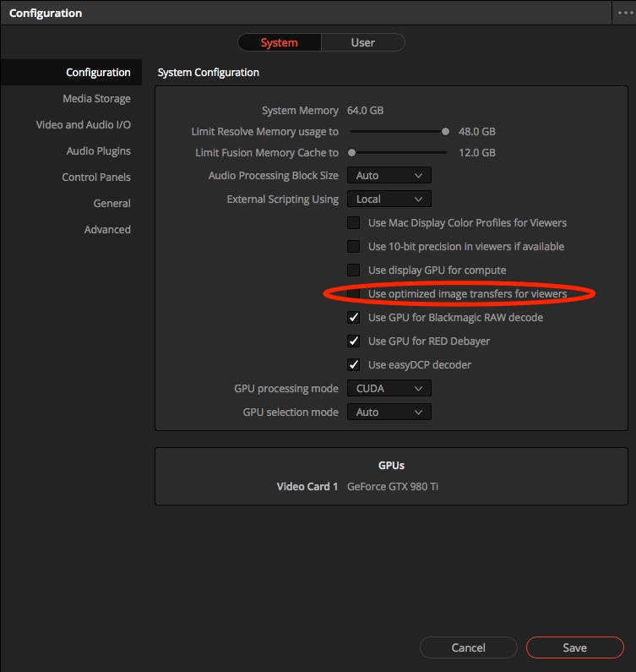Open GPU selection mode dropdown

(x=389, y=412)
